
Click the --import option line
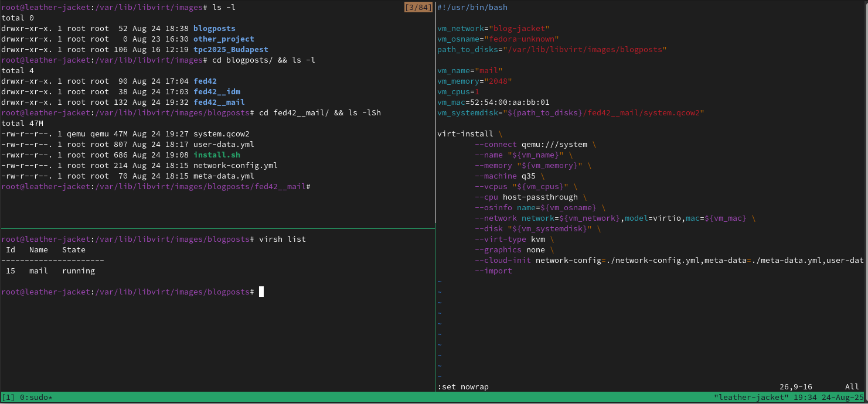(493, 271)
